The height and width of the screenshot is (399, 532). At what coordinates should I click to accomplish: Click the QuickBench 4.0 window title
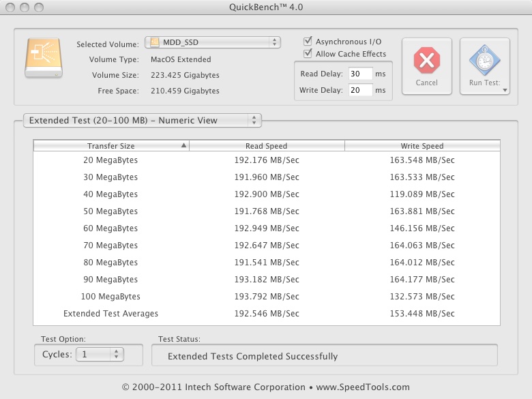(266, 7)
